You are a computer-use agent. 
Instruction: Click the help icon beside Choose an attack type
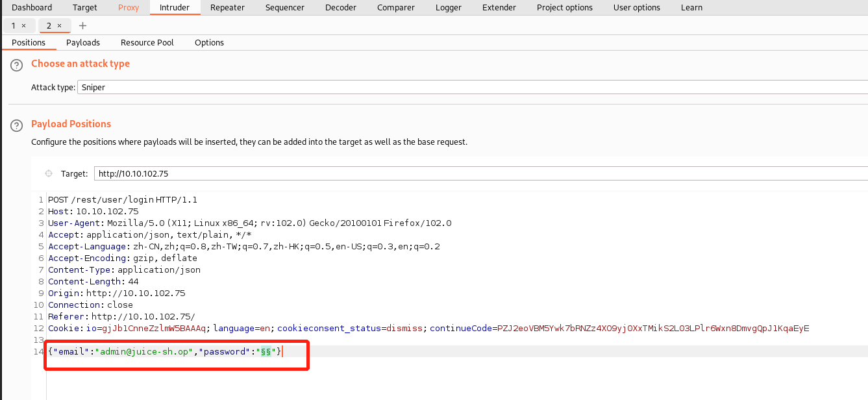point(16,64)
